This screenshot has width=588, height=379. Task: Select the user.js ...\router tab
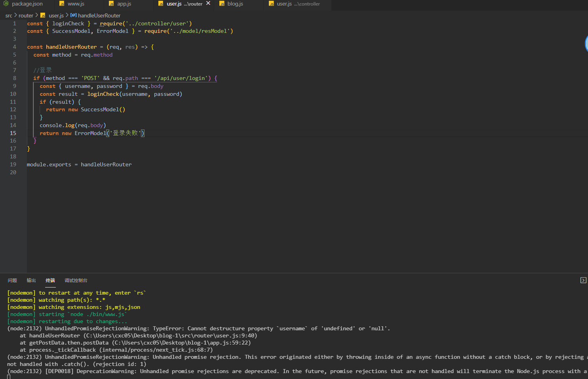click(x=184, y=4)
